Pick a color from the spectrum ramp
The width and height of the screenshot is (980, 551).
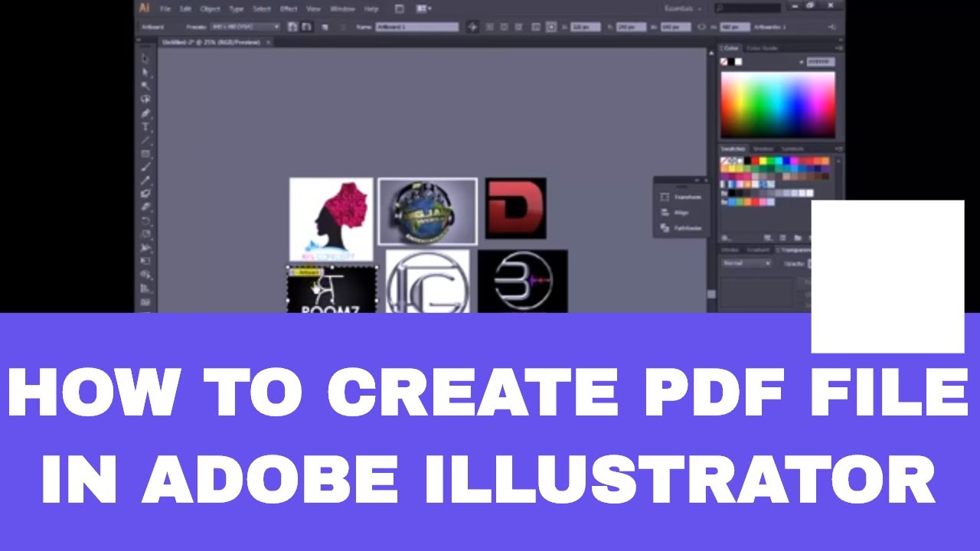click(778, 105)
